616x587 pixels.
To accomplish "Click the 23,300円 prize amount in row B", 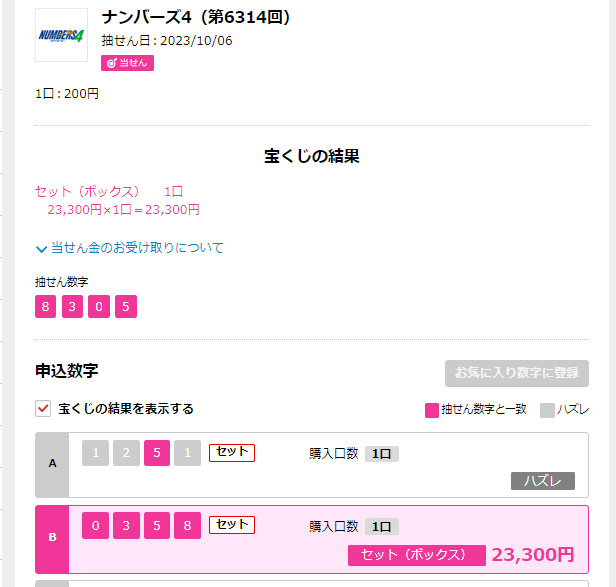I will pos(533,555).
